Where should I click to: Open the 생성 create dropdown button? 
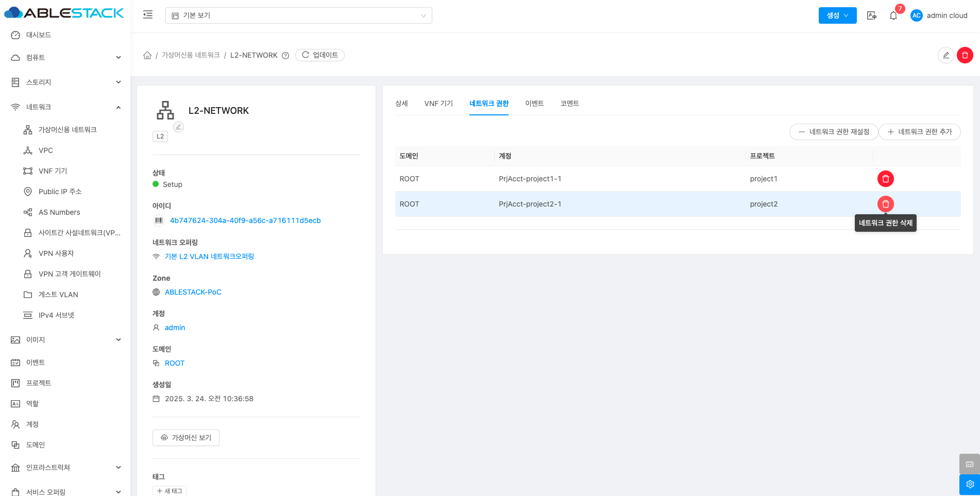coord(837,15)
